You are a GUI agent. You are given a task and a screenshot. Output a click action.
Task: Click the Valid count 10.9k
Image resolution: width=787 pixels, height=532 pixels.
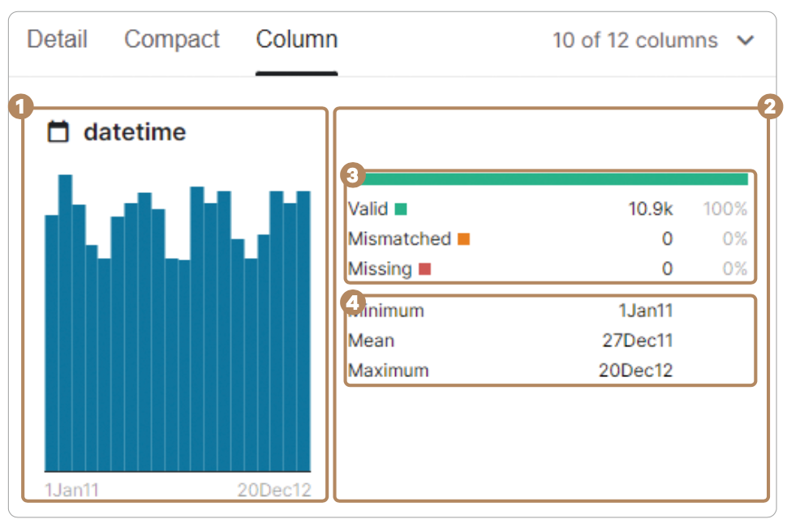[650, 209]
